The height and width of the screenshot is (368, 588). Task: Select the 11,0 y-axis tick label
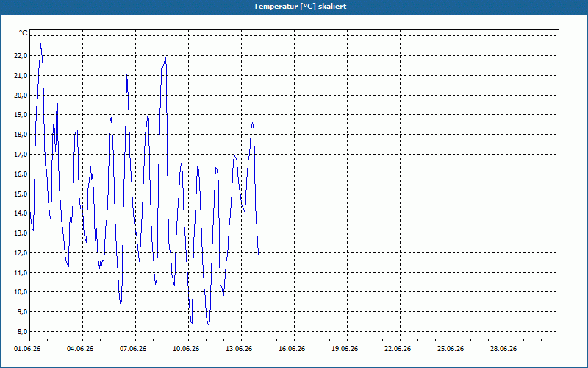pos(21,272)
